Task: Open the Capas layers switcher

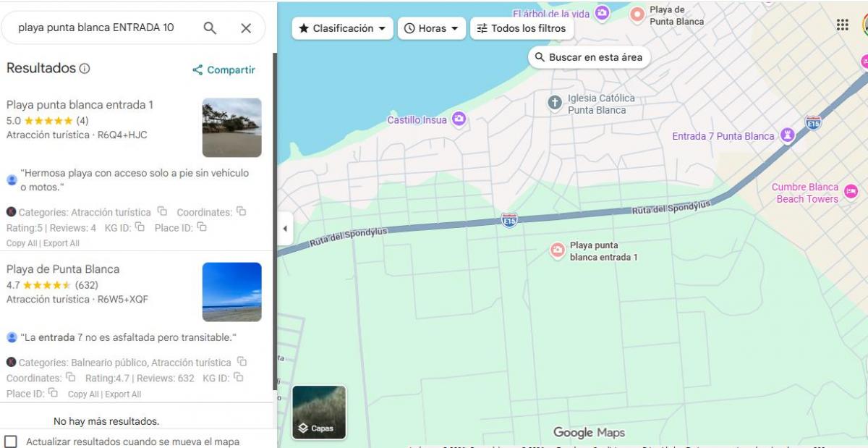Action: point(319,413)
